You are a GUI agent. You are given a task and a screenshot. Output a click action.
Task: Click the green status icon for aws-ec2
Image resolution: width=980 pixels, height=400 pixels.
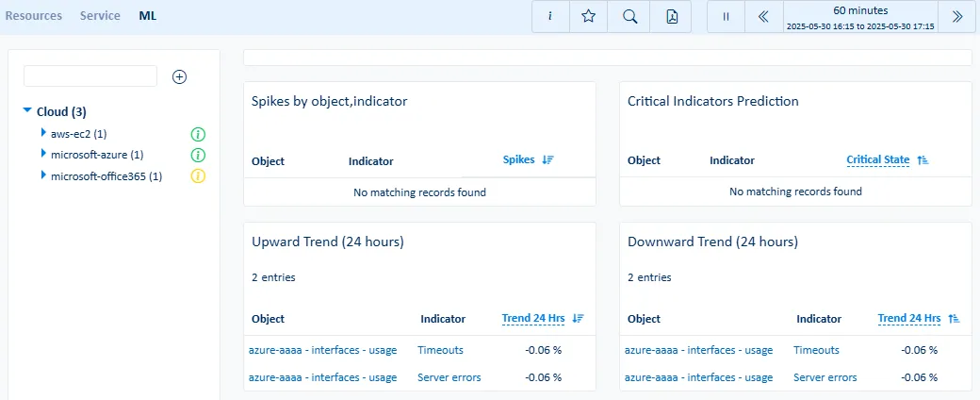[x=198, y=134]
